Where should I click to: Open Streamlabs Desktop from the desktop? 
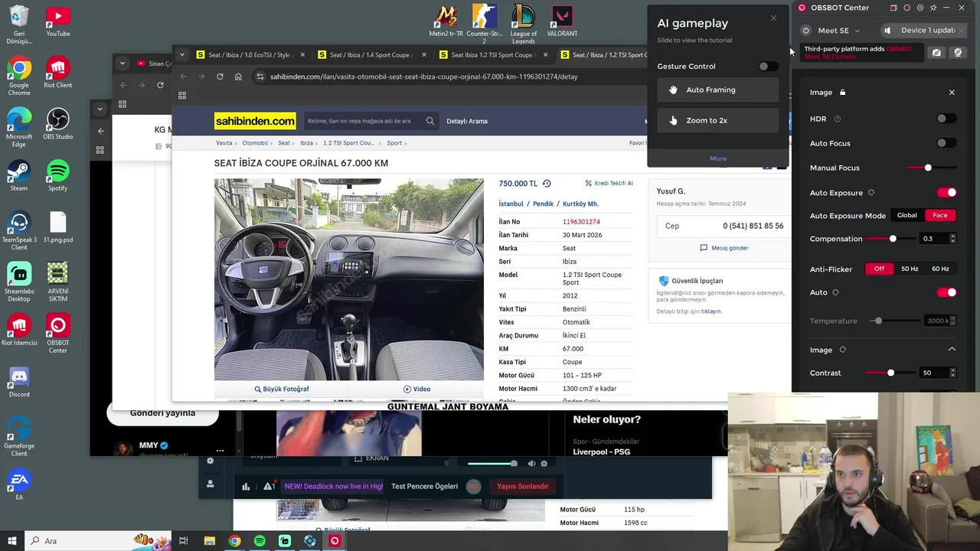(19, 282)
